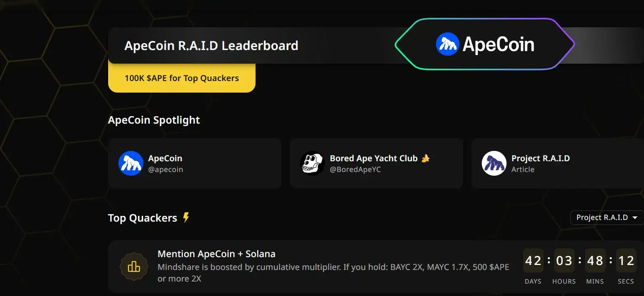The height and width of the screenshot is (296, 644).
Task: Open the Project R.A.I.D Article card
Action: (x=558, y=163)
